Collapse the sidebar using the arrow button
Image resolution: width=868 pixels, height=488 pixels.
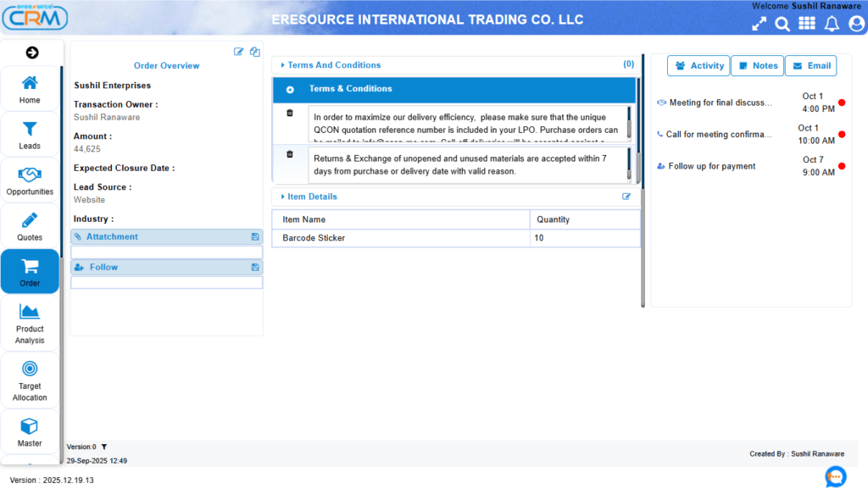pos(31,52)
